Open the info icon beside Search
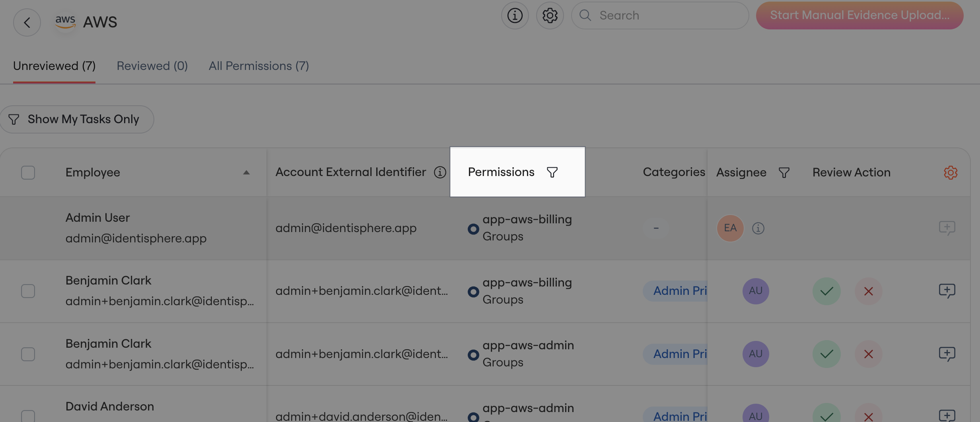Viewport: 980px width, 422px height. (x=515, y=15)
